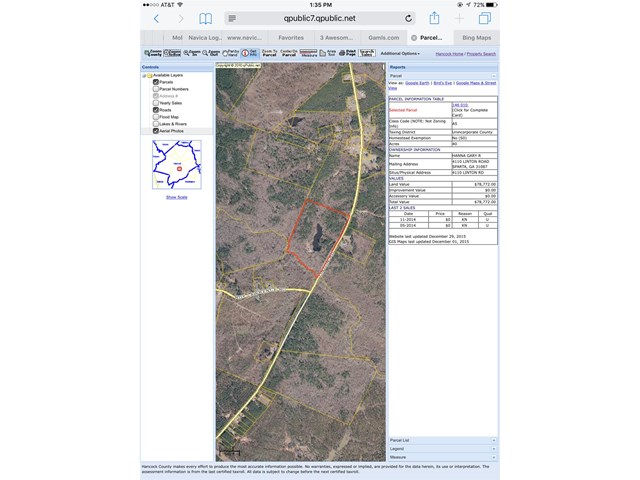This screenshot has width=640, height=480.
Task: Click the Reports panel header
Action: (x=443, y=67)
